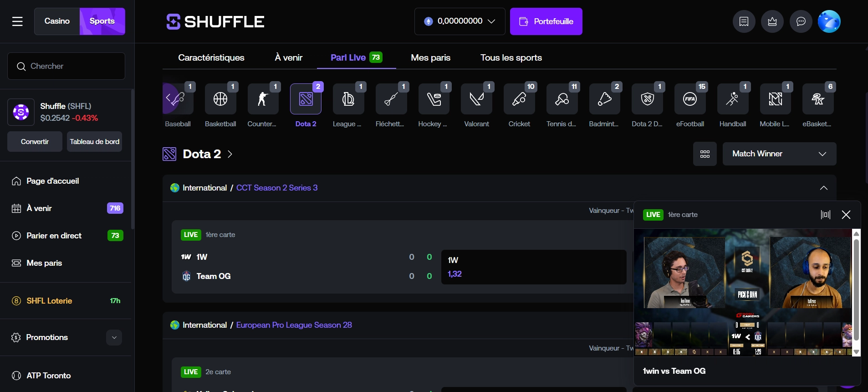868x392 pixels.
Task: Click the 1win vs Team OG title
Action: click(x=674, y=371)
